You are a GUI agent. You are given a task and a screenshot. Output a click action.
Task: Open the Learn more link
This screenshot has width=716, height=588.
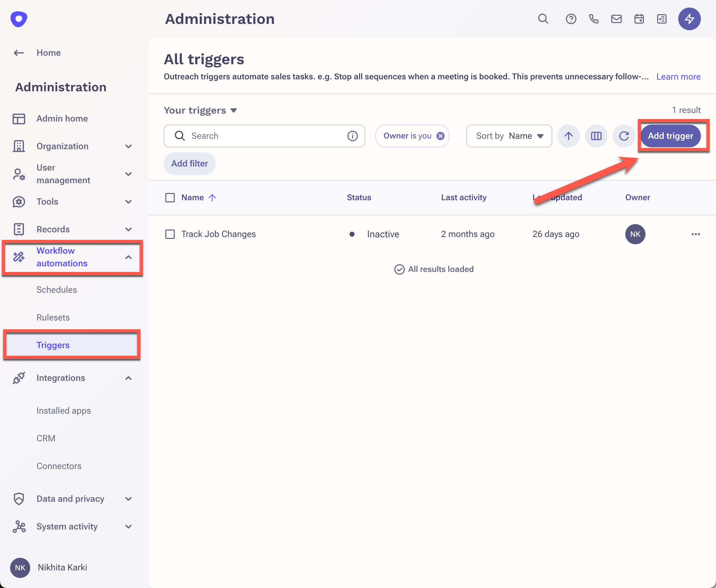pyautogui.click(x=678, y=76)
